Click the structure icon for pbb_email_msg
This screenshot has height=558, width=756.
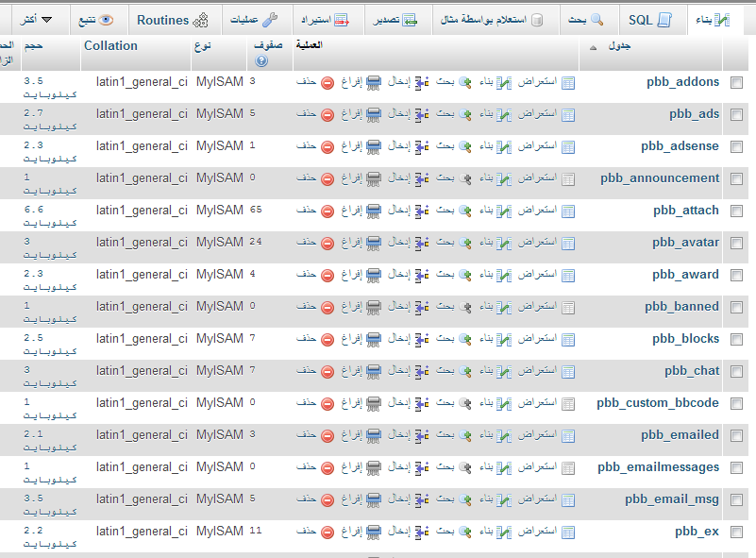(504, 500)
